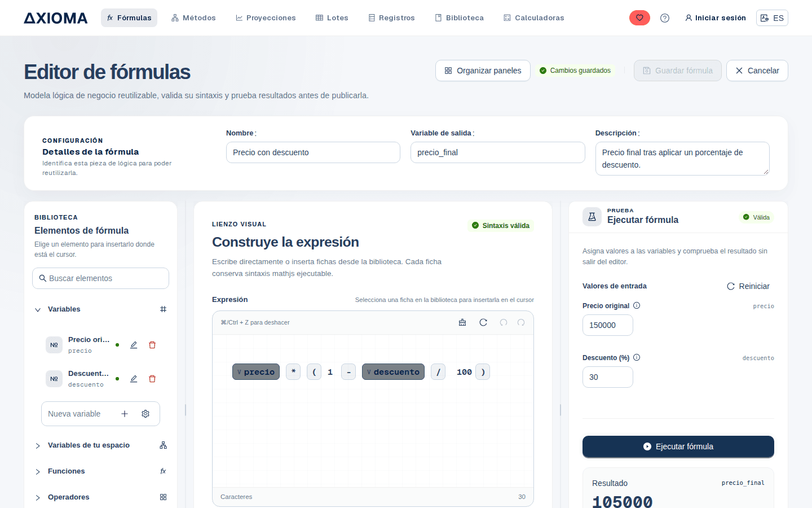Click the clear expression broom icon

(x=462, y=322)
